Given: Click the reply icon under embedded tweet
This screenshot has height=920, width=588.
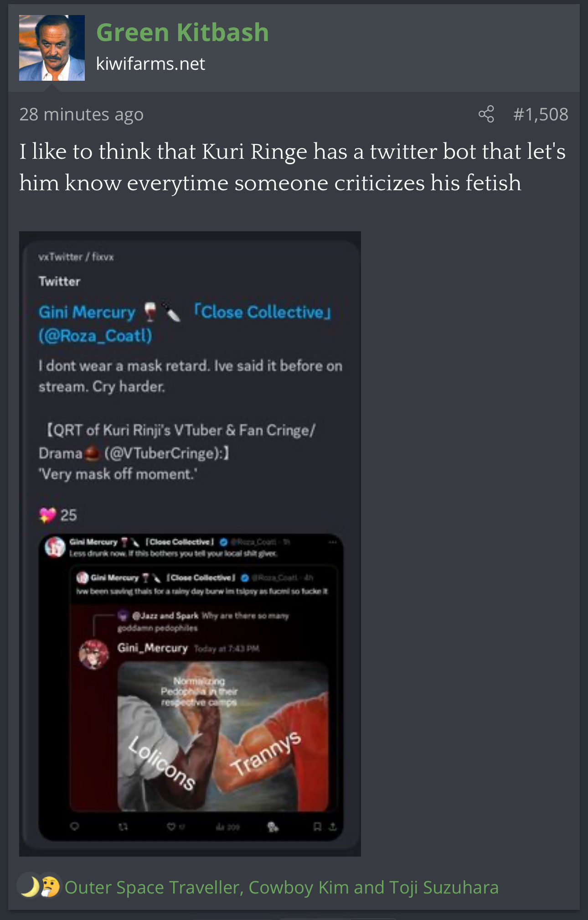Looking at the screenshot, I should 75,826.
